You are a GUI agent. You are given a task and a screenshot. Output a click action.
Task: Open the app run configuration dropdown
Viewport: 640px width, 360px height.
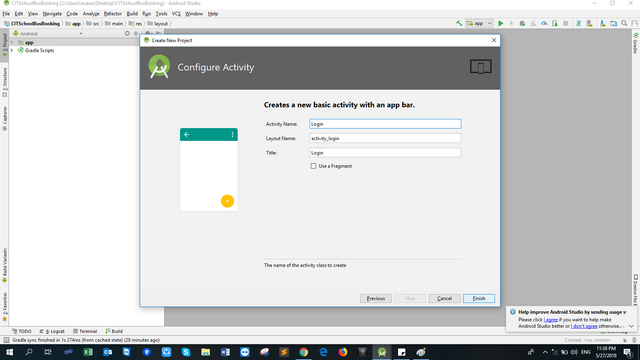tap(479, 24)
